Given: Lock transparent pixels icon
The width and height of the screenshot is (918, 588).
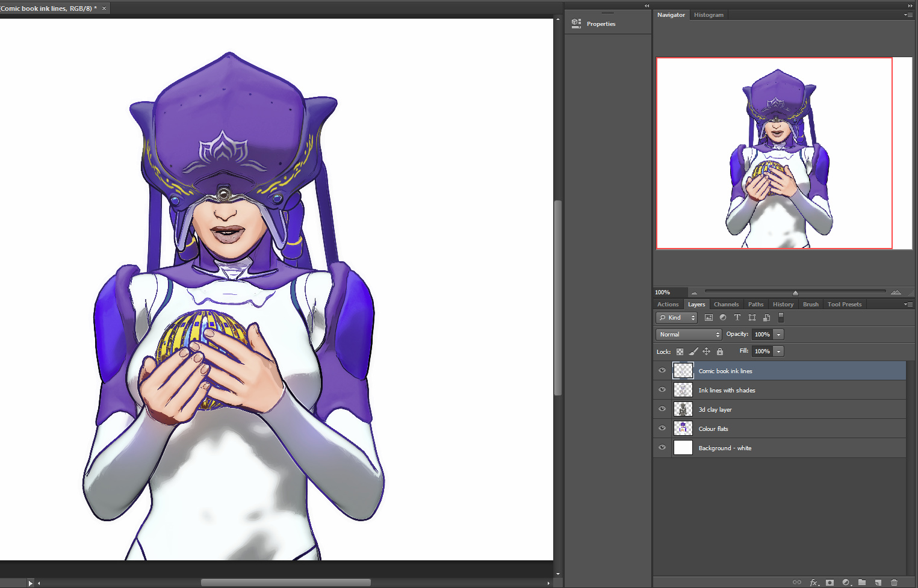Looking at the screenshot, I should pyautogui.click(x=680, y=351).
